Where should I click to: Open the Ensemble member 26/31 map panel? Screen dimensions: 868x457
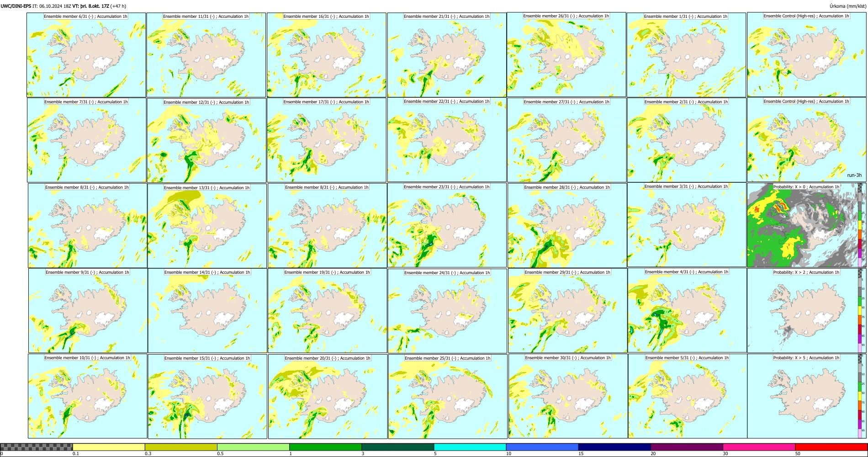pyautogui.click(x=566, y=55)
